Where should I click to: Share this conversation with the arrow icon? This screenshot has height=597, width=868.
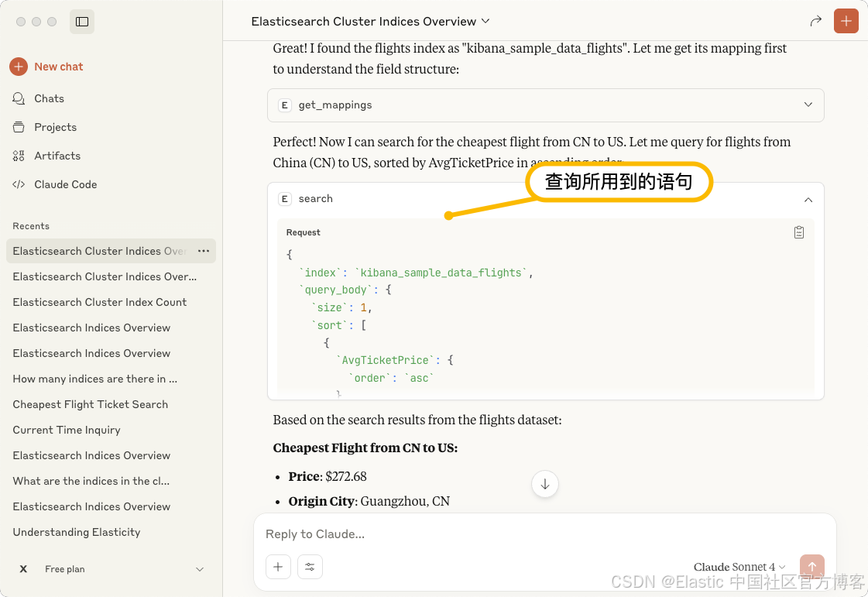click(x=815, y=22)
